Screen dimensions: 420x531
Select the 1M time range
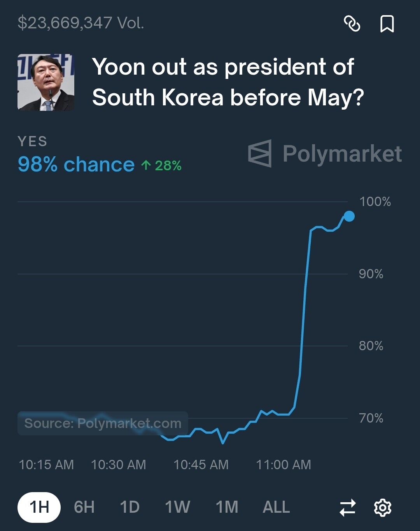click(227, 507)
